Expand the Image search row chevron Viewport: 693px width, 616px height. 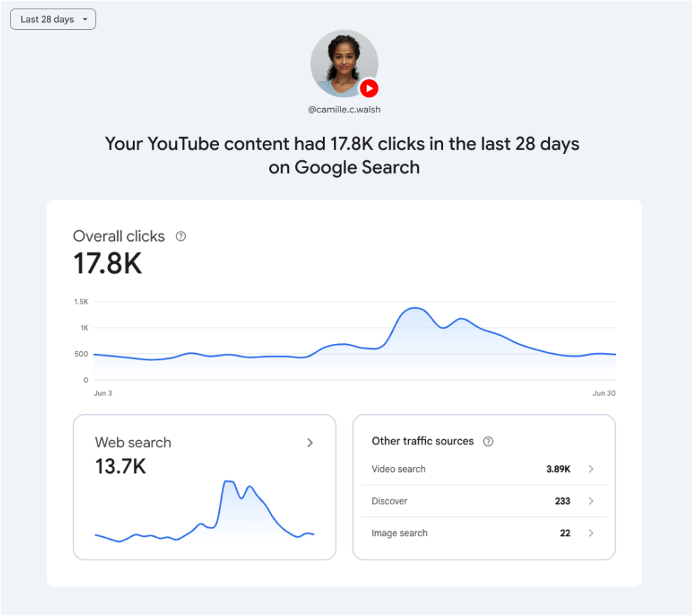[591, 533]
